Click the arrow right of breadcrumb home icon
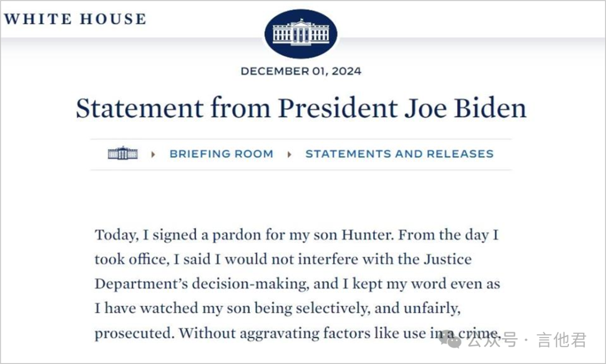 click(153, 154)
